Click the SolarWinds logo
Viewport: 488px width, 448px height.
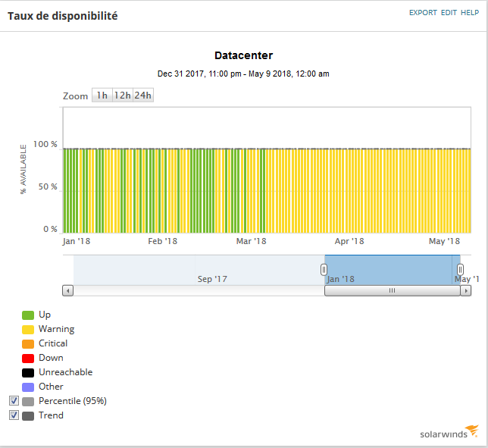449,432
